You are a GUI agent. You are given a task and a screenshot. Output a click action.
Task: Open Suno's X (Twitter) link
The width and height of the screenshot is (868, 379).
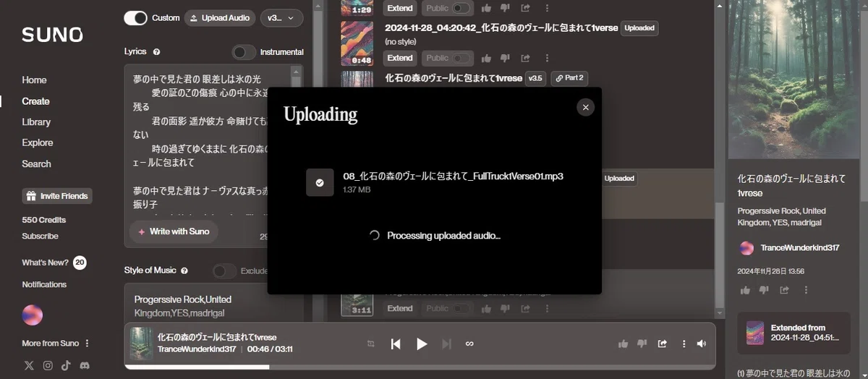(29, 365)
